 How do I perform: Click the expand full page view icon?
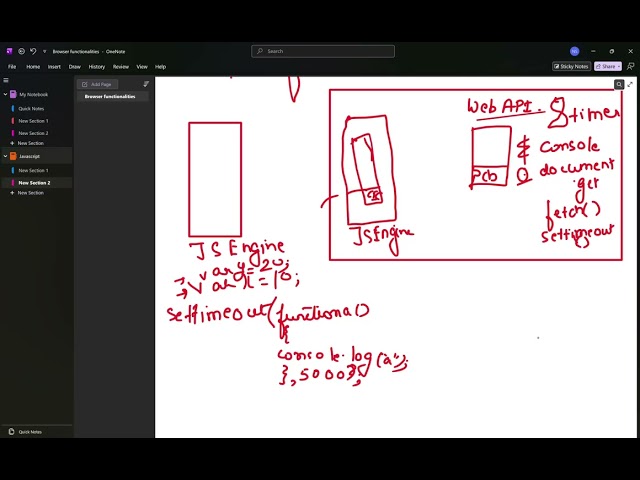630,84
